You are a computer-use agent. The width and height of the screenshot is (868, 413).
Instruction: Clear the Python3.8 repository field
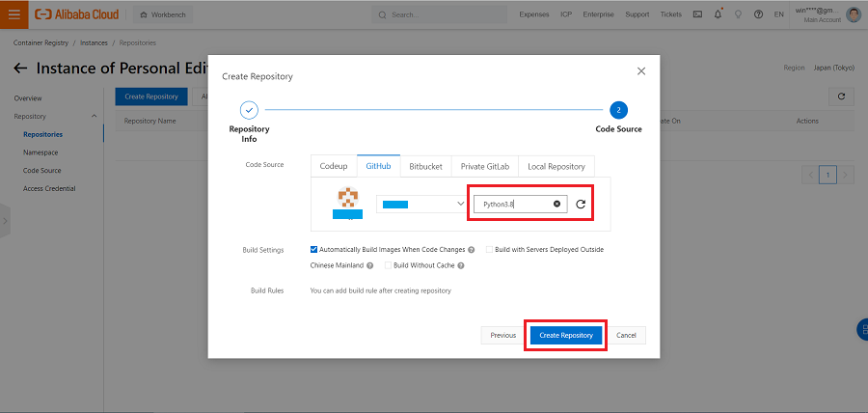point(556,205)
